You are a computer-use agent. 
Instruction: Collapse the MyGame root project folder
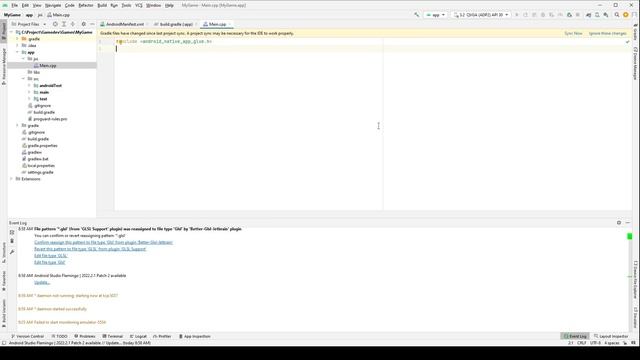pos(11,32)
